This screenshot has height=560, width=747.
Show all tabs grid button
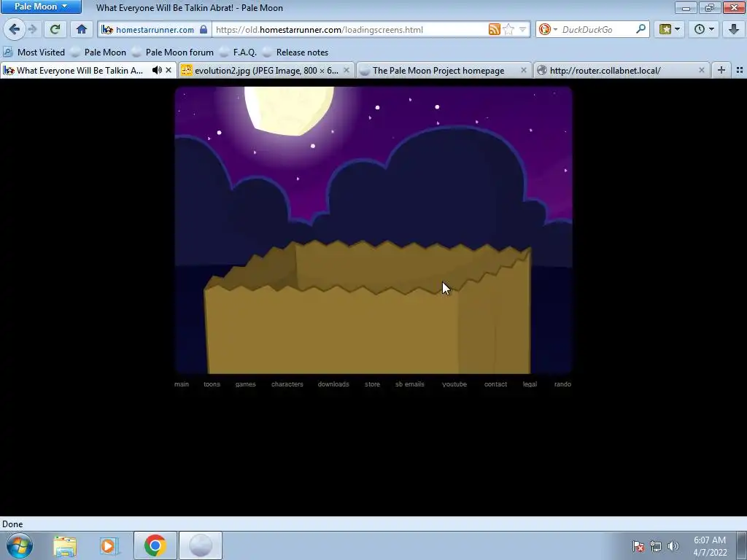740,71
